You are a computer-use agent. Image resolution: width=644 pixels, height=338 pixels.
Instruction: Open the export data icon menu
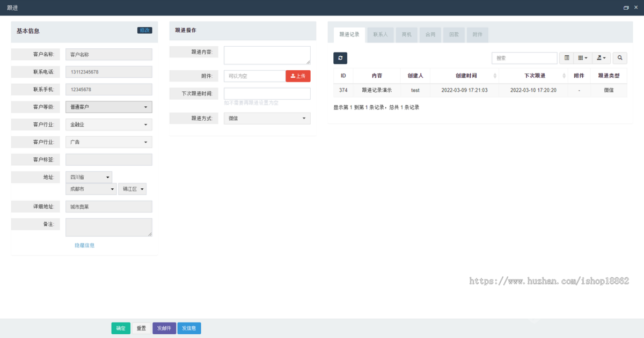601,58
